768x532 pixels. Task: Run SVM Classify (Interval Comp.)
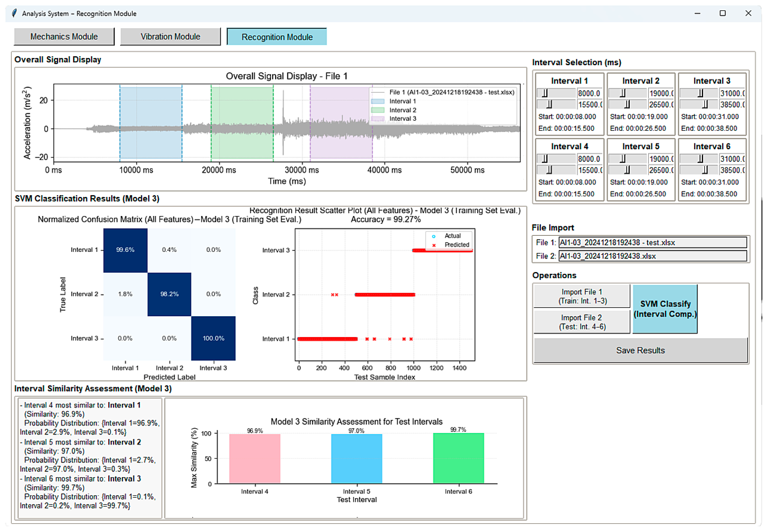(x=665, y=309)
